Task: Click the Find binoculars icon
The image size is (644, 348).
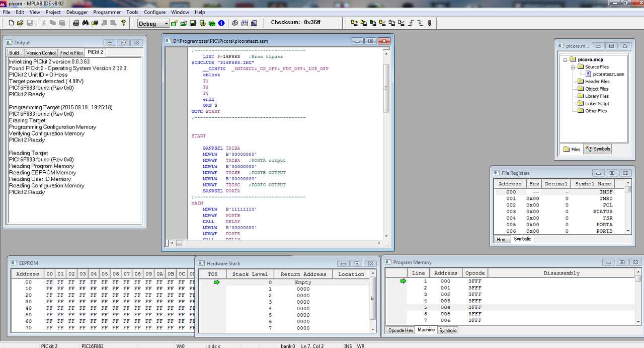Action: coord(85,23)
